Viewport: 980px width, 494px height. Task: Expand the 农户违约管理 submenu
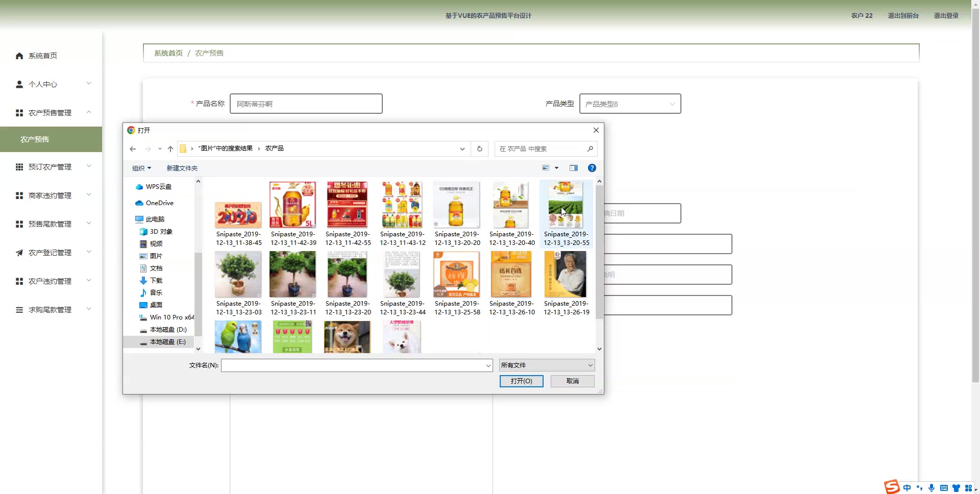[x=89, y=281]
